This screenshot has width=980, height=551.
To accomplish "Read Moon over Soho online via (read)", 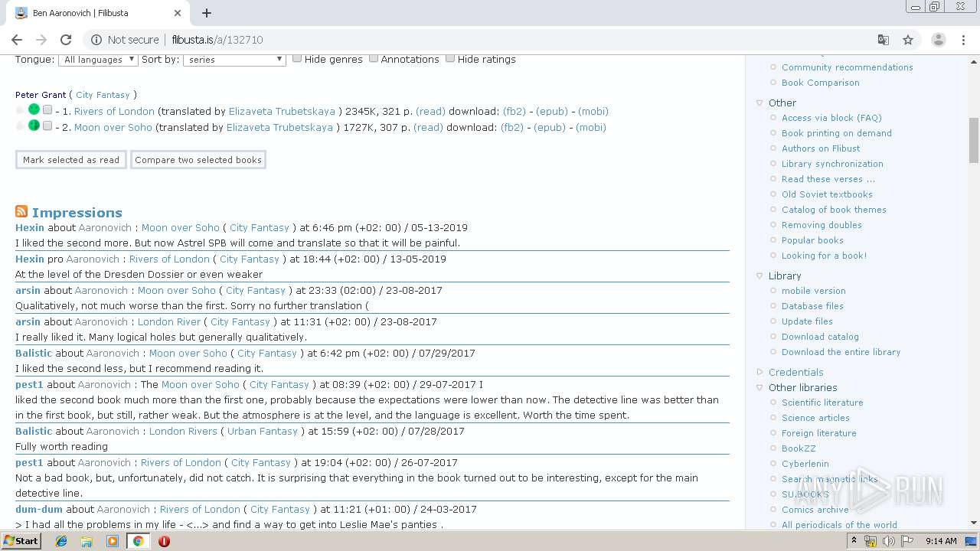I will coord(428,127).
